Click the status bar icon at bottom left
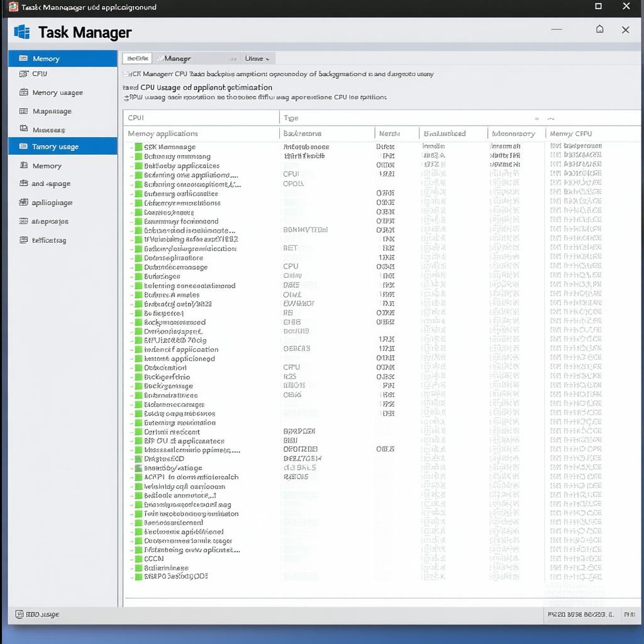 click(x=19, y=614)
